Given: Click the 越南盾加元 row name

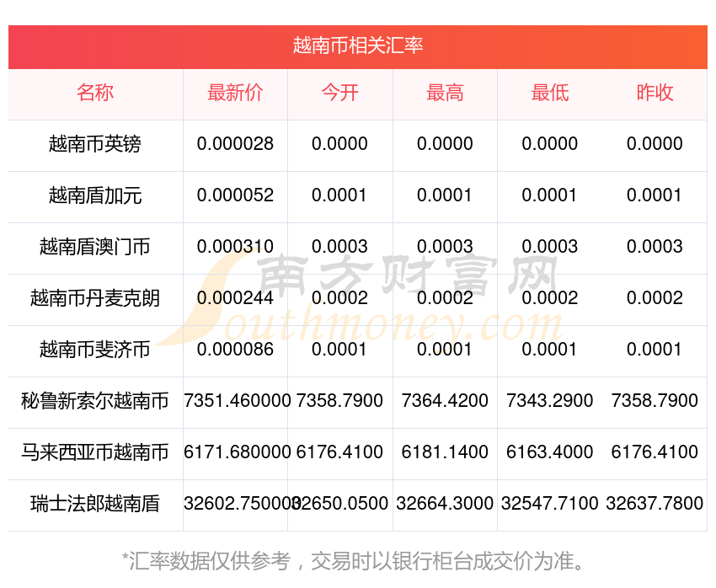Looking at the screenshot, I should 95,195.
